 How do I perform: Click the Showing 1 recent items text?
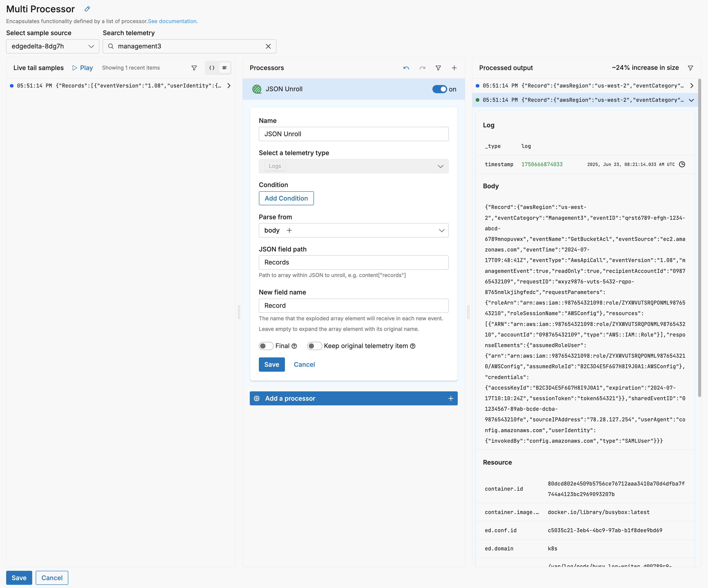pyautogui.click(x=131, y=68)
